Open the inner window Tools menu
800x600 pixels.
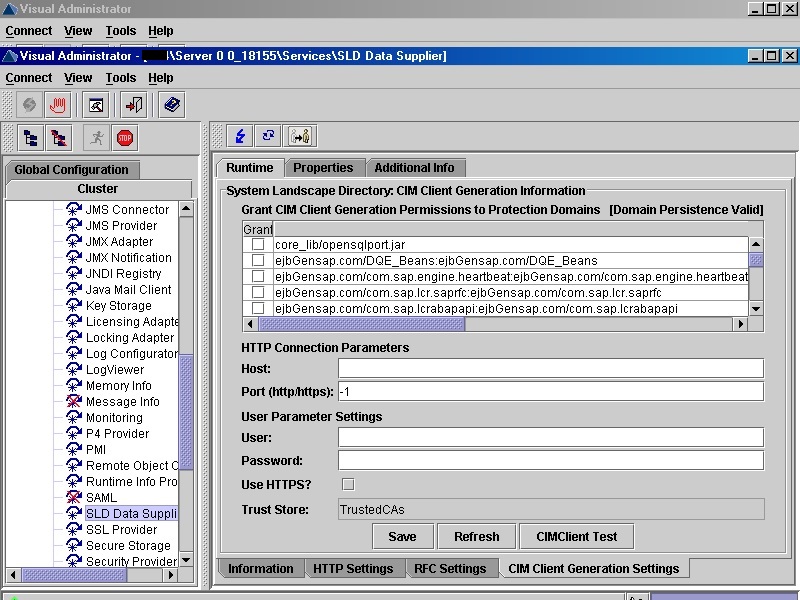[x=121, y=78]
